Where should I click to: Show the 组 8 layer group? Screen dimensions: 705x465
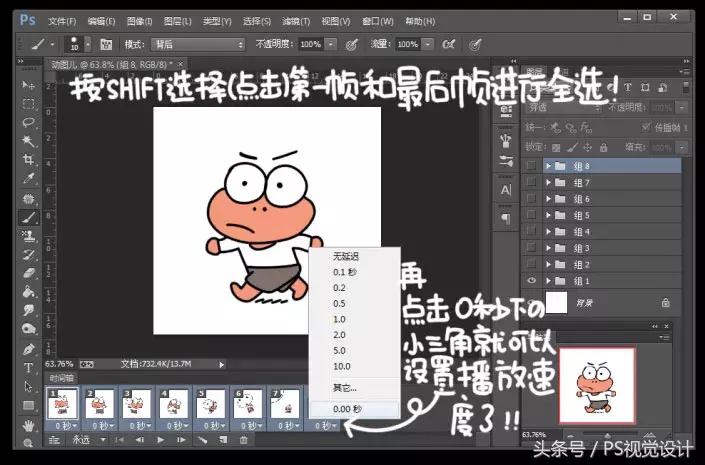point(531,167)
